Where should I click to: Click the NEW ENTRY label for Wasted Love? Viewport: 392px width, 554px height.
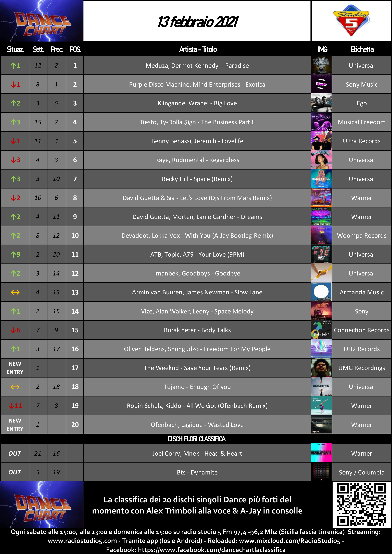(15, 425)
